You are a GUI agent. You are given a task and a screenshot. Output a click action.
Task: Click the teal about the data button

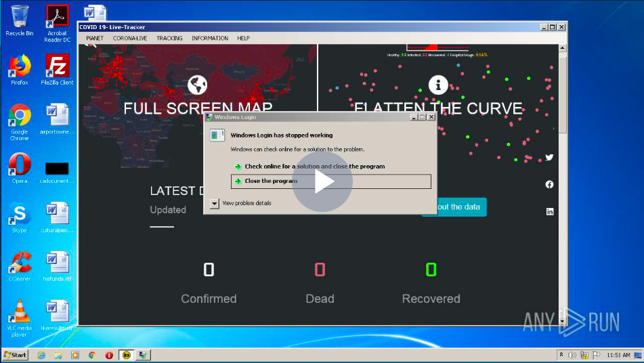tap(454, 207)
